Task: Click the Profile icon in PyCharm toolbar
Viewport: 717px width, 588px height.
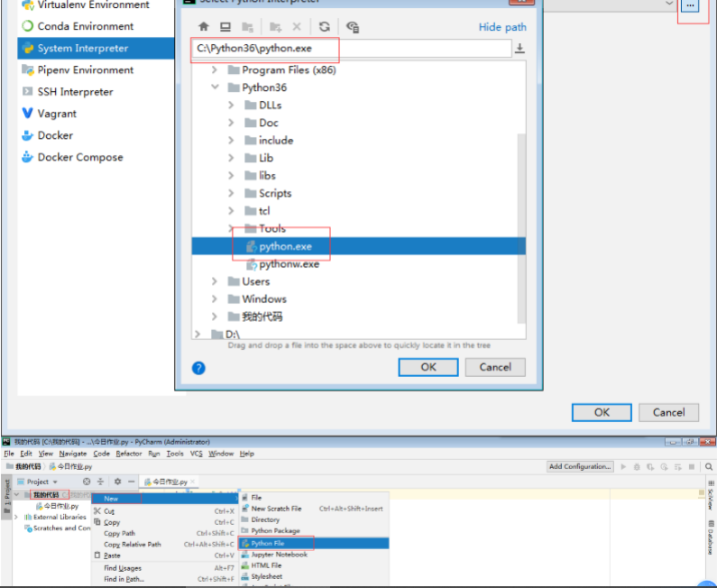Action: point(664,467)
